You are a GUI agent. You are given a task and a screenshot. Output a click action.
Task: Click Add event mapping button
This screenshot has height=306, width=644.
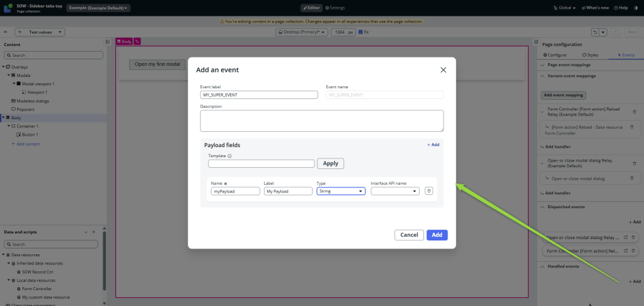(563, 95)
